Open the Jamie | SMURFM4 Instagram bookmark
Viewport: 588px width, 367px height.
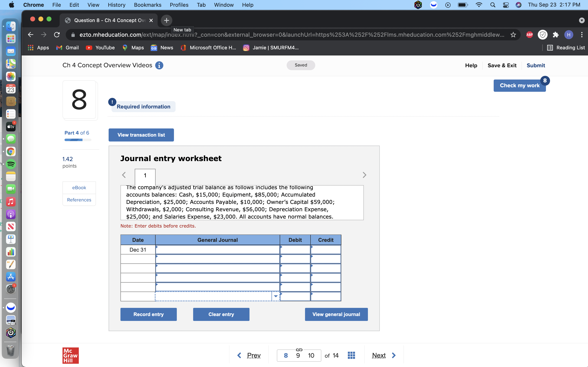[x=271, y=48]
